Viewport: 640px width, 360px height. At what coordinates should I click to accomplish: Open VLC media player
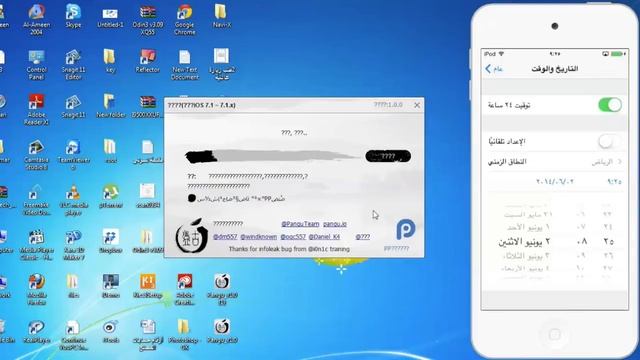coord(73,200)
